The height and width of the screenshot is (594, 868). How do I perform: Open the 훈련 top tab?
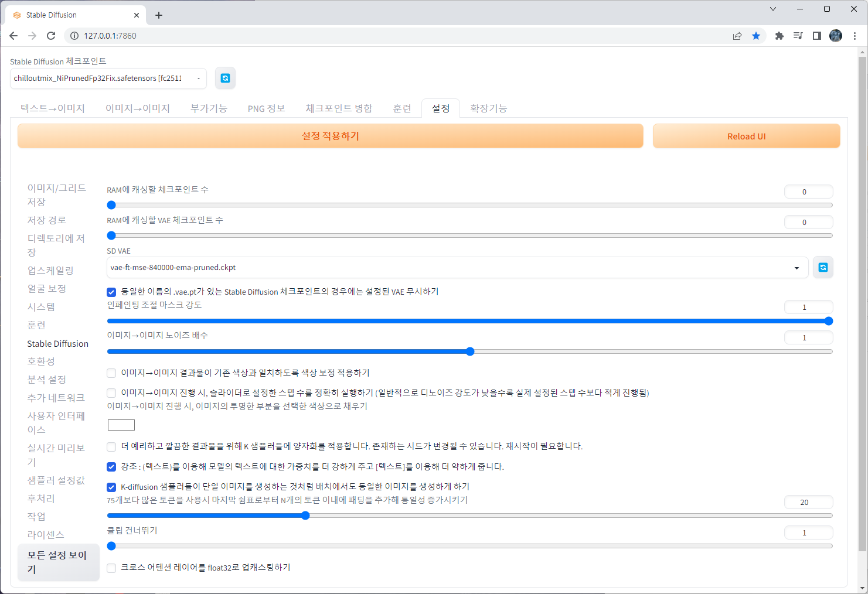(x=402, y=108)
